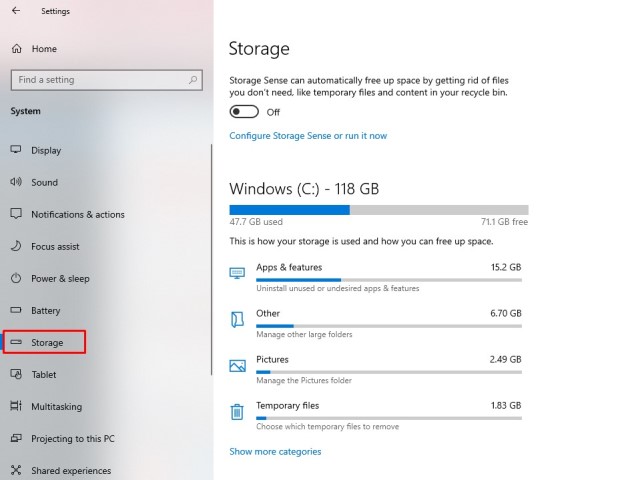Screen dimensions: 636x480
Task: Click the Windows (C:) usage bar
Action: click(379, 210)
